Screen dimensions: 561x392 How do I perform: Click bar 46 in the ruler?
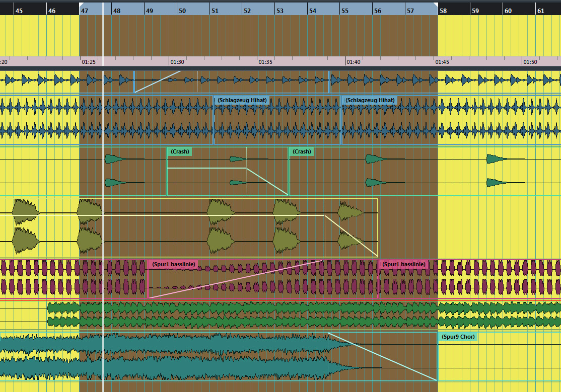coord(52,11)
